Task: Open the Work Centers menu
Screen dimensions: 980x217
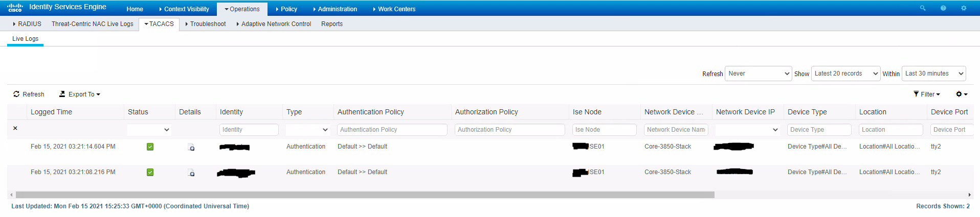Action: coord(394,9)
